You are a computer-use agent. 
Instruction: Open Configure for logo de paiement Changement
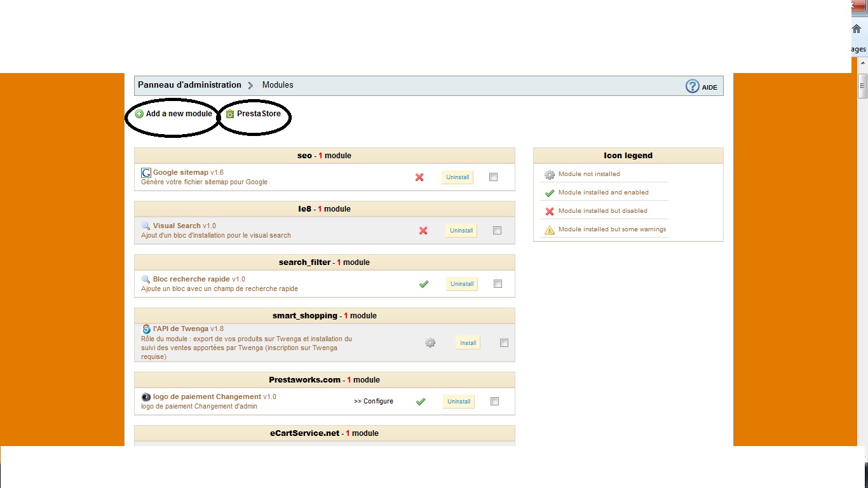coord(374,402)
